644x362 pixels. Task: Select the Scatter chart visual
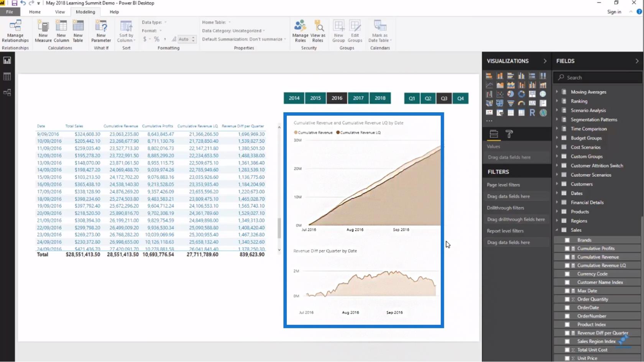[x=500, y=94]
